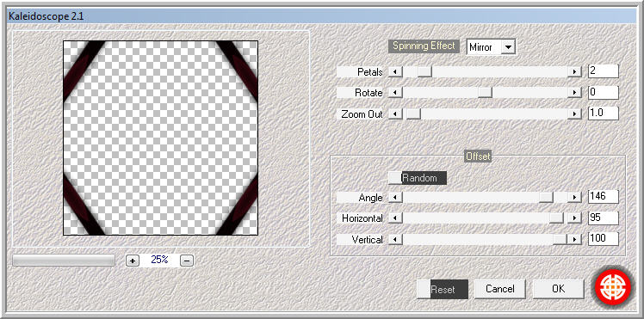Viewport: 644px width, 319px height.
Task: Select the Mirror mode combo box
Action: pyautogui.click(x=492, y=47)
